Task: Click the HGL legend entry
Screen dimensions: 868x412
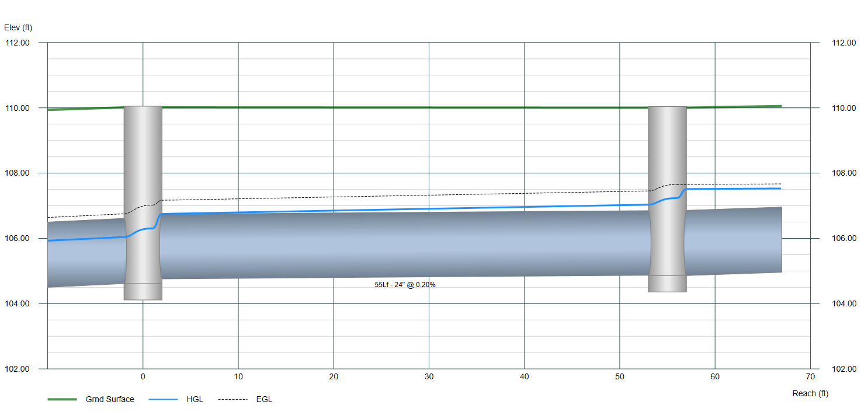Action: [x=176, y=399]
